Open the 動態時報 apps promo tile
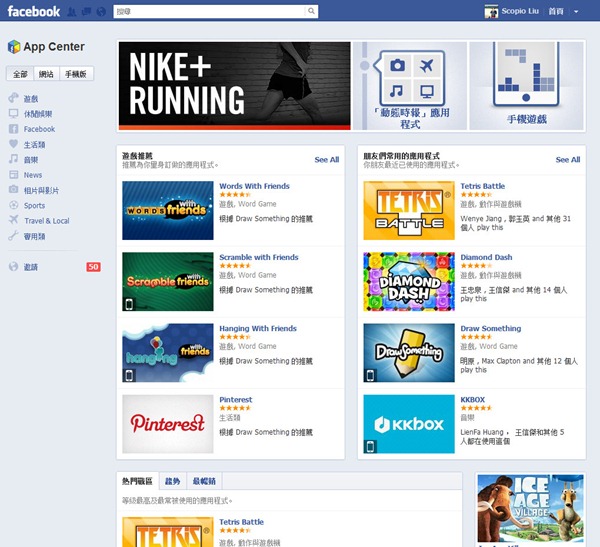Screen dimensions: 600x547 click(x=410, y=86)
